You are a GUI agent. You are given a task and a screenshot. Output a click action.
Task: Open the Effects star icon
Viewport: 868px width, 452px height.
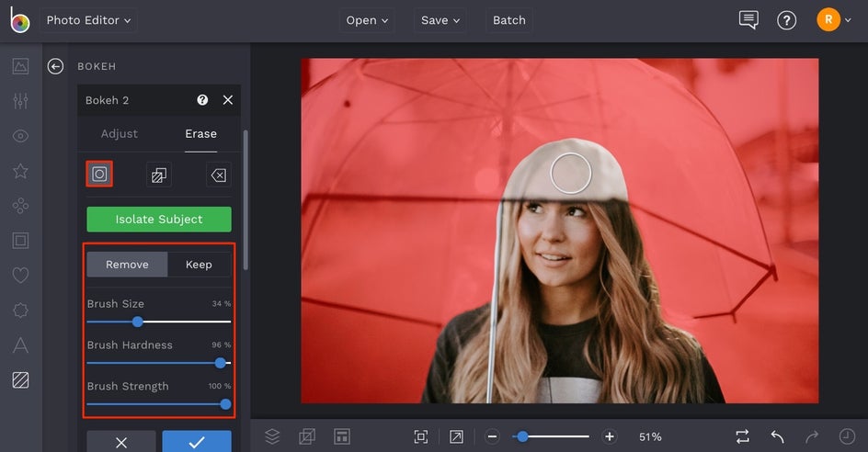[20, 171]
